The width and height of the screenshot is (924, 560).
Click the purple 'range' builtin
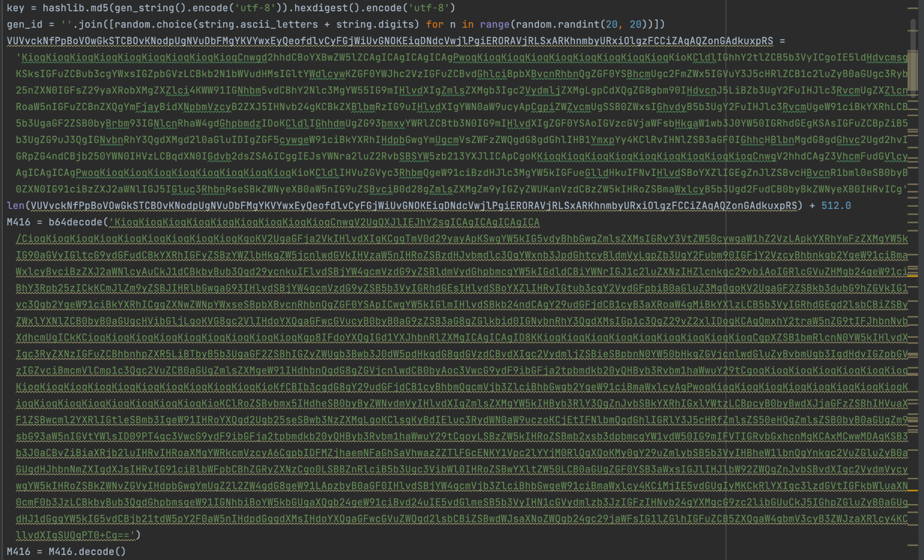(494, 24)
